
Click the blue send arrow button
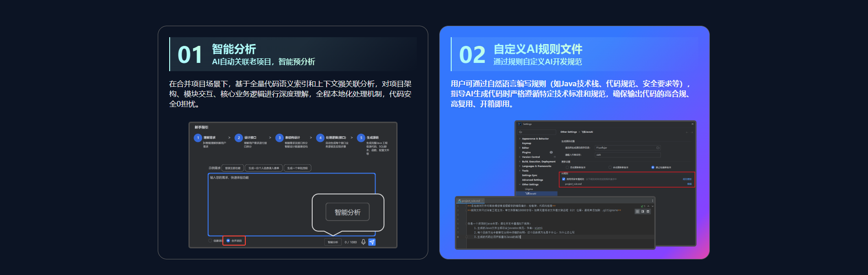pos(372,242)
